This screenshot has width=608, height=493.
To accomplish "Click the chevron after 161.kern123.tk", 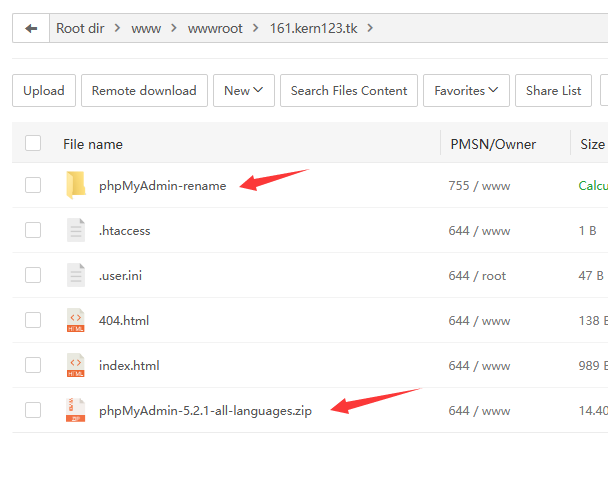I will point(371,28).
